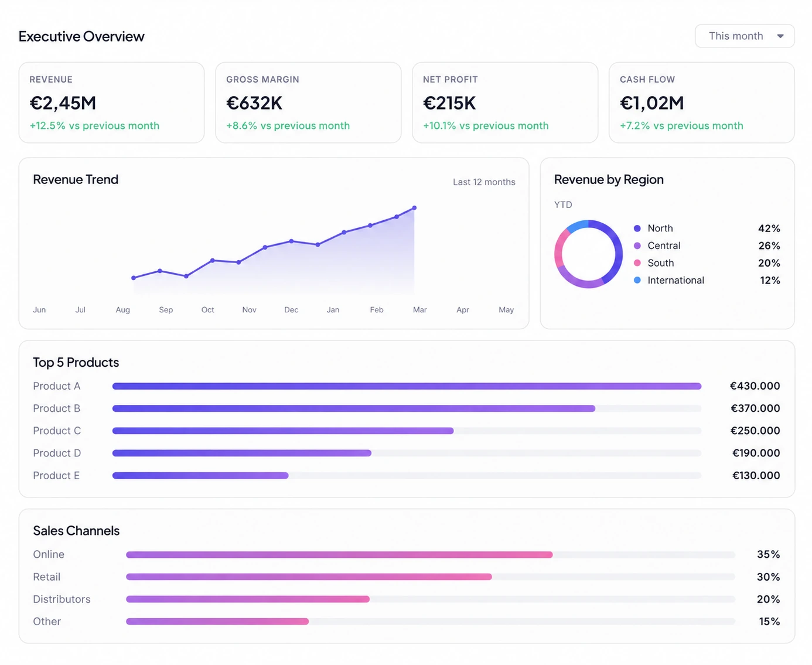Click the May label on the chart axis
Viewport: 812px width, 665px height.
(x=506, y=309)
